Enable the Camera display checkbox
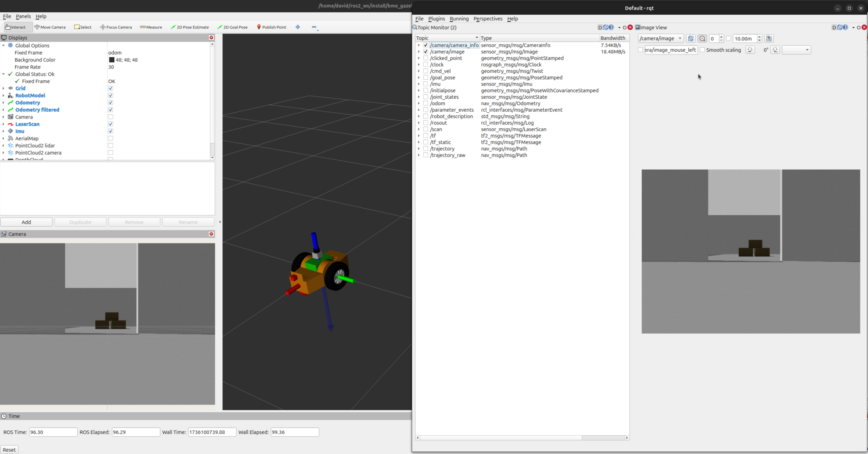 [111, 117]
